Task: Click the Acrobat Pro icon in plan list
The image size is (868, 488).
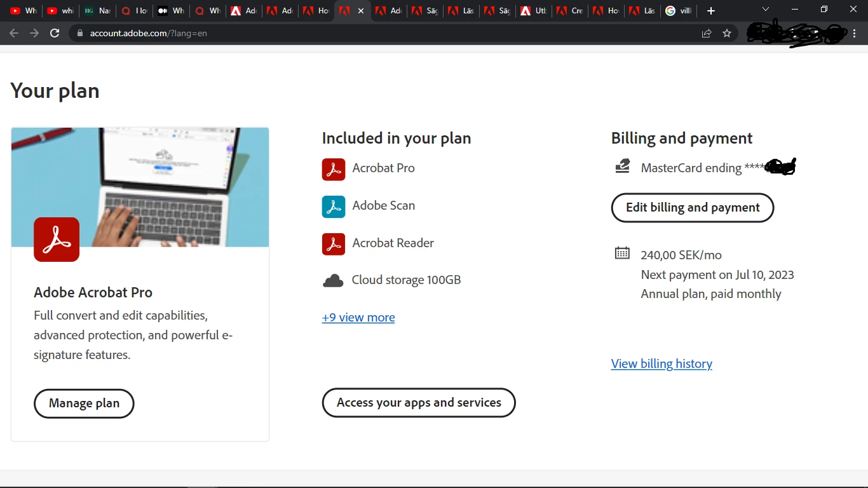Action: pos(334,169)
